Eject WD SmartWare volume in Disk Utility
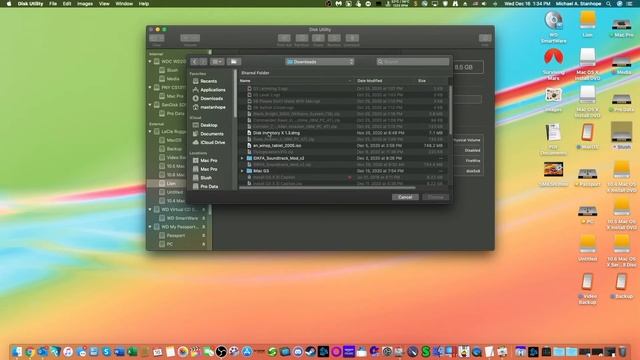This screenshot has height=360, width=640. click(204, 218)
